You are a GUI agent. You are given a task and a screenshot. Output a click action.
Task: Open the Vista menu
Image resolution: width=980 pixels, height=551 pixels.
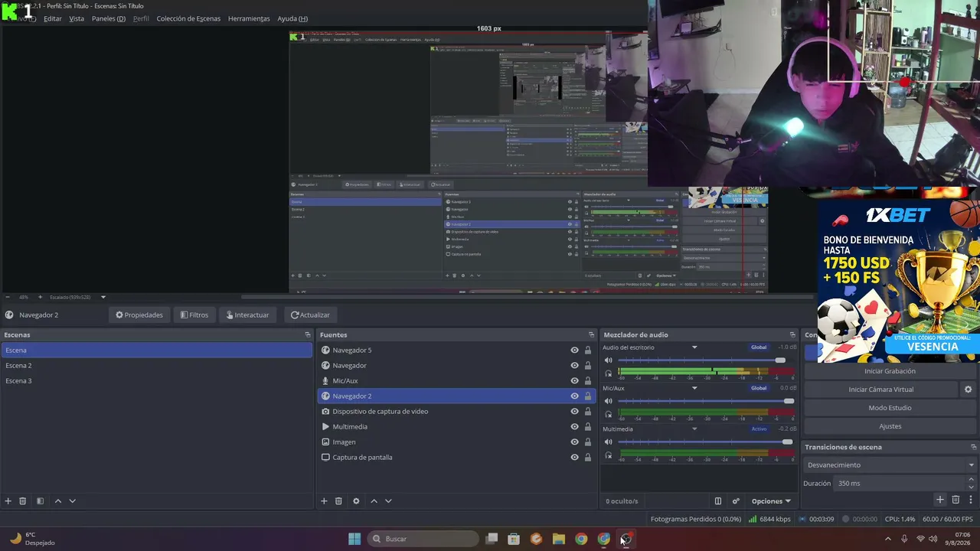(77, 18)
